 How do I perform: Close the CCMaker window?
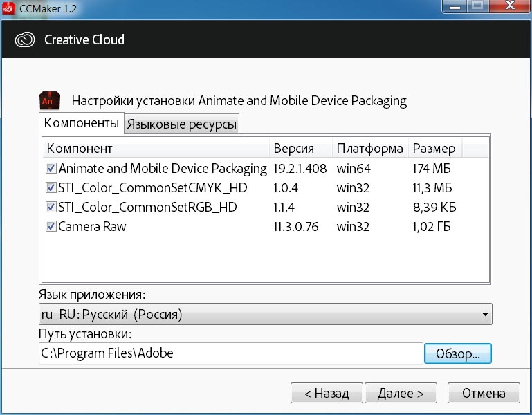point(510,6)
